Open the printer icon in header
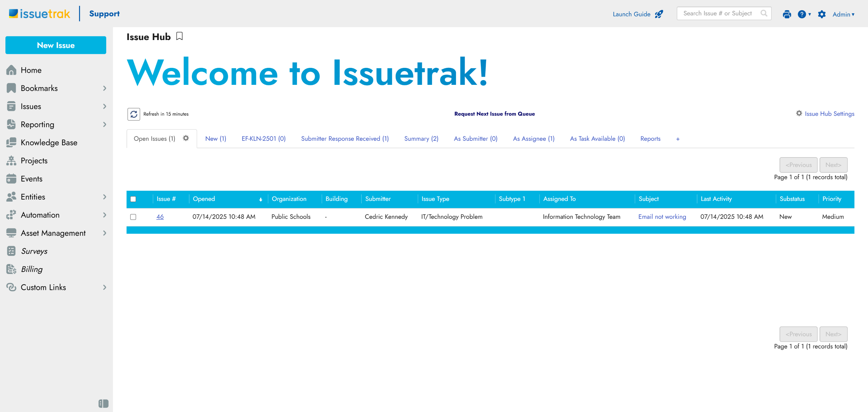Viewport: 868px width, 412px height. (x=787, y=14)
